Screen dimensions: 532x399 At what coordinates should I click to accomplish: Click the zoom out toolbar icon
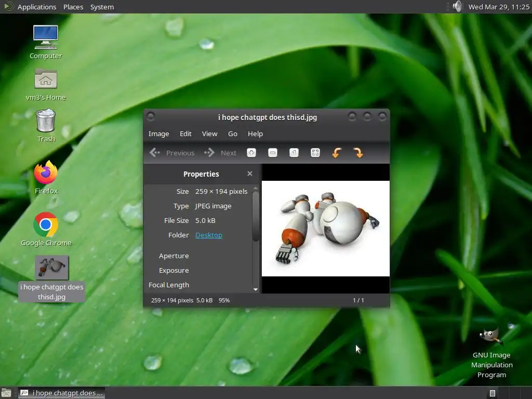pos(272,153)
